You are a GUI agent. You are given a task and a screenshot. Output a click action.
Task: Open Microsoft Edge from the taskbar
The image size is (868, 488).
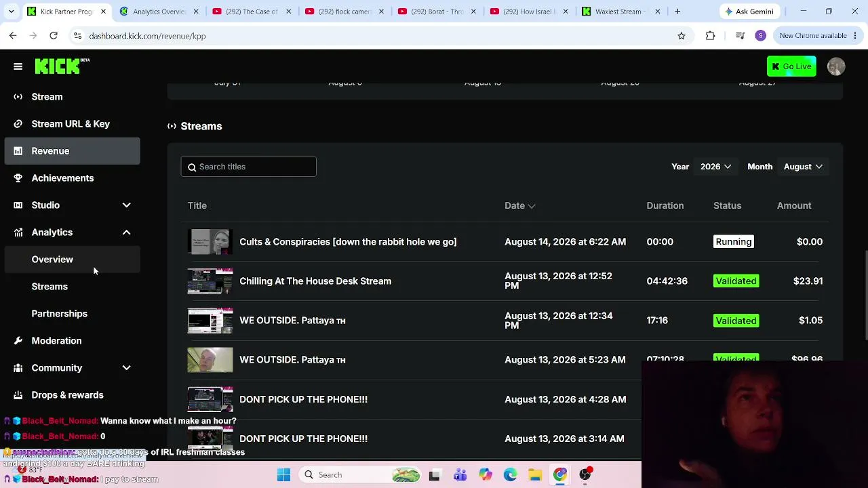pyautogui.click(x=510, y=475)
